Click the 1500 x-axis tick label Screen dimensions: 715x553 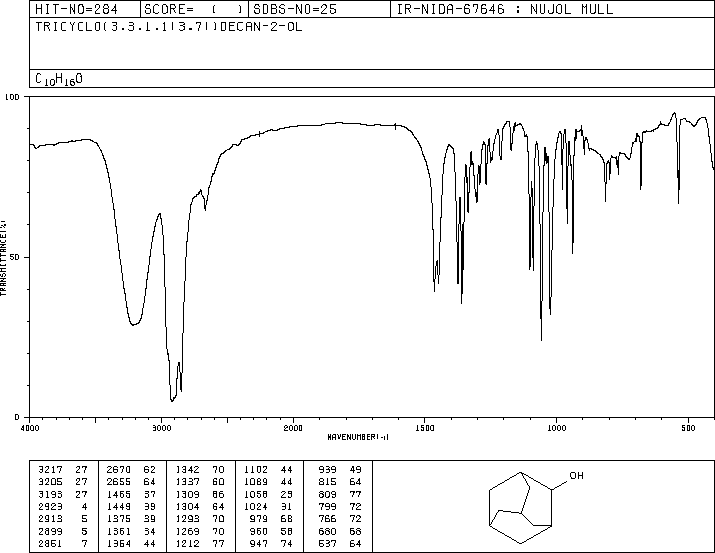[x=425, y=428]
